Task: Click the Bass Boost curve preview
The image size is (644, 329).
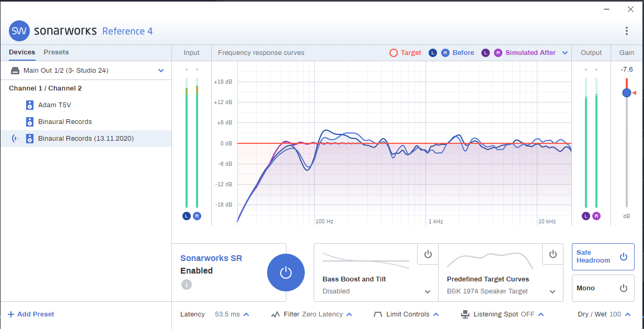Action: 366,260
